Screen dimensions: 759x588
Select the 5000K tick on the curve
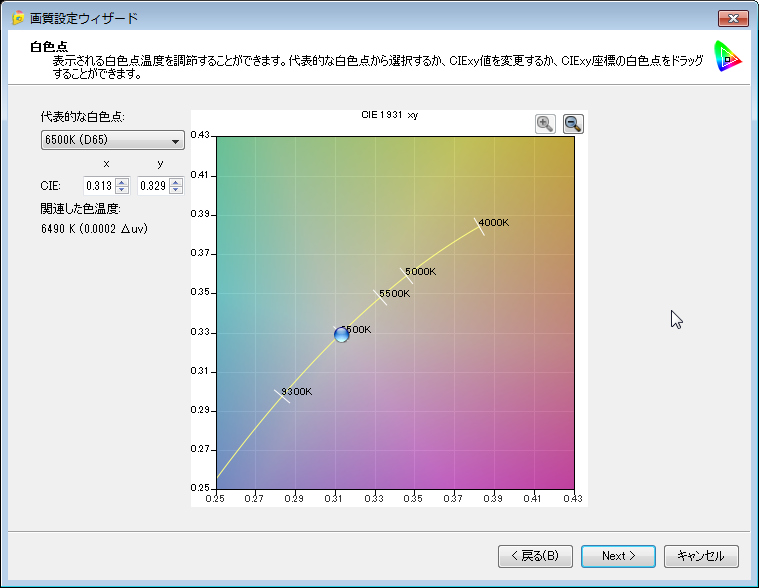pos(405,274)
